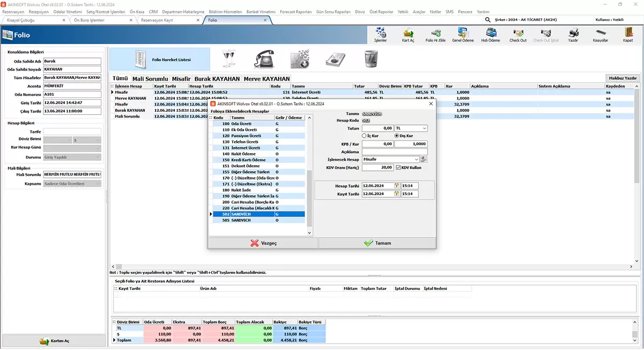Expand the İşlenecek Hesap dropdown
This screenshot has width=644, height=350.
click(416, 160)
